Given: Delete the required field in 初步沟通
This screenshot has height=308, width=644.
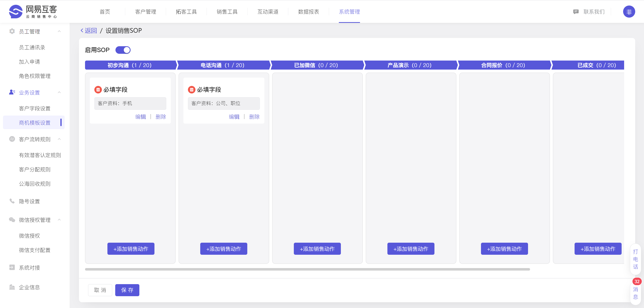Looking at the screenshot, I should 161,117.
